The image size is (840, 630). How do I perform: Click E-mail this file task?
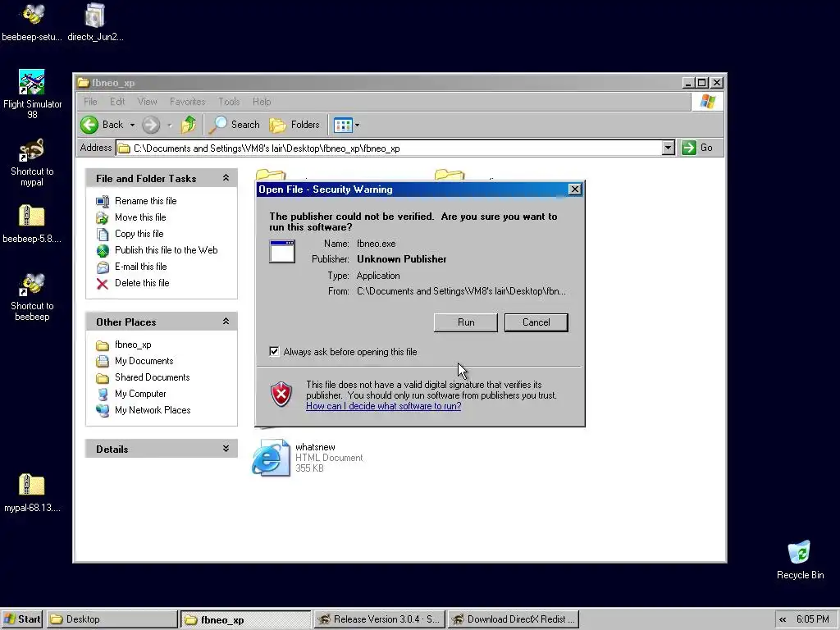pos(140,267)
